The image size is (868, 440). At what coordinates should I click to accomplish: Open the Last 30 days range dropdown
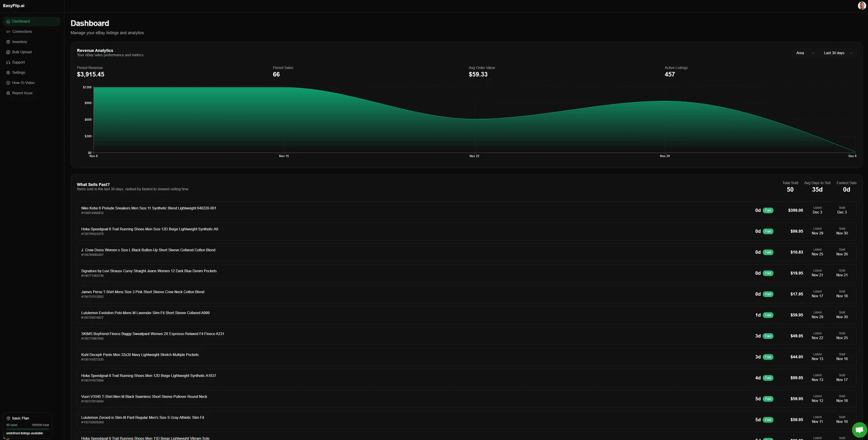point(838,53)
